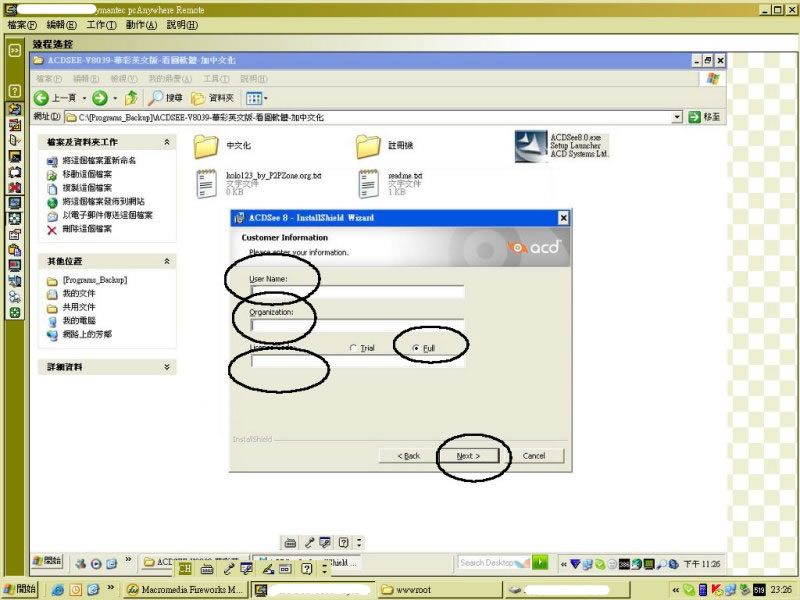Click the 移至 go button

[x=704, y=117]
